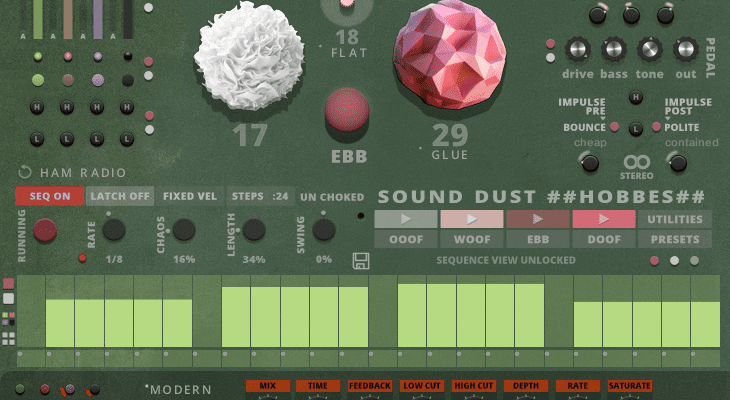This screenshot has width=730, height=400.
Task: Click the red EBB sphere
Action: 349,111
